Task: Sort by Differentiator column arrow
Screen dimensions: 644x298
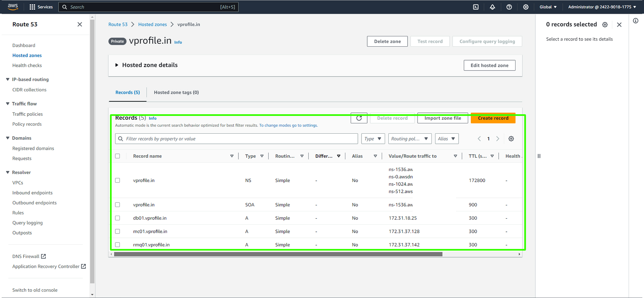Action: pos(339,156)
